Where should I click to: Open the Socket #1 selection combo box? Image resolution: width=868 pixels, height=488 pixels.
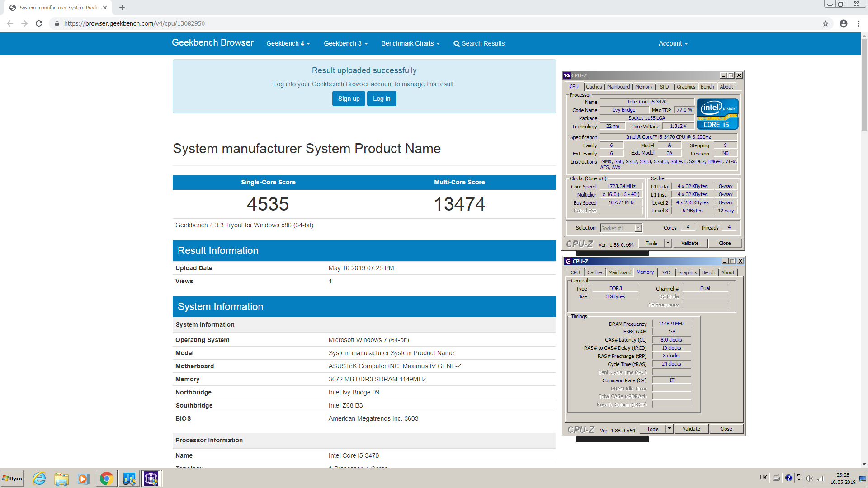click(x=621, y=228)
